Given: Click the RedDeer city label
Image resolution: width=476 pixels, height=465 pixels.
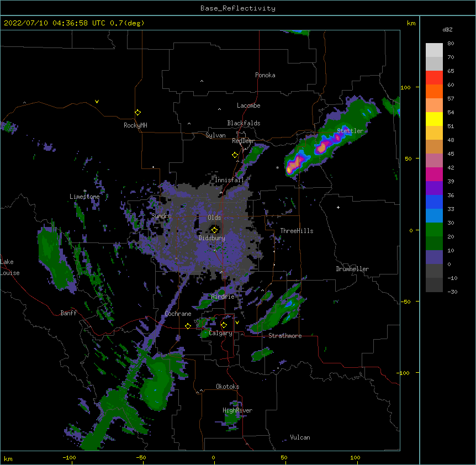Looking at the screenshot, I should 243,141.
